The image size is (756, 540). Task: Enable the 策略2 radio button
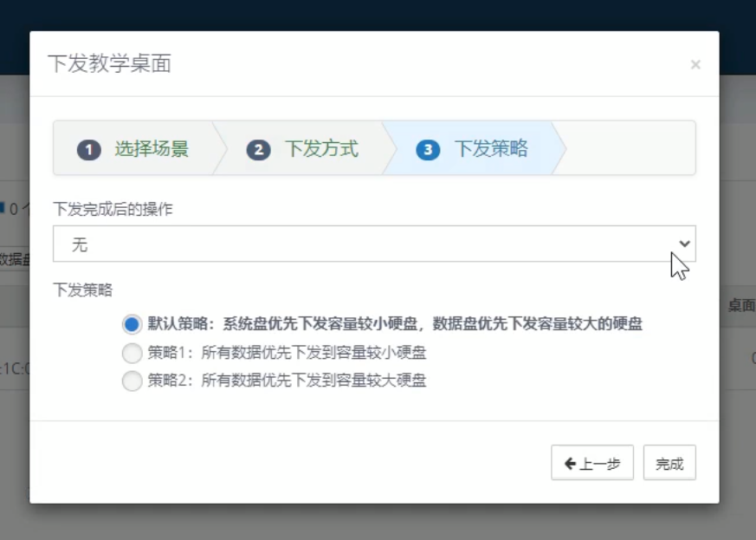tap(132, 381)
